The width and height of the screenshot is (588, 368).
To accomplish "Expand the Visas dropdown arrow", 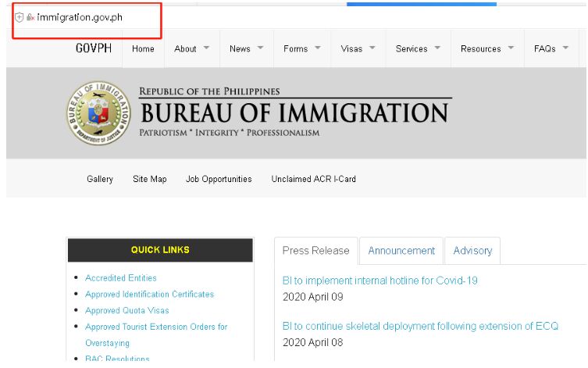I will tap(372, 48).
